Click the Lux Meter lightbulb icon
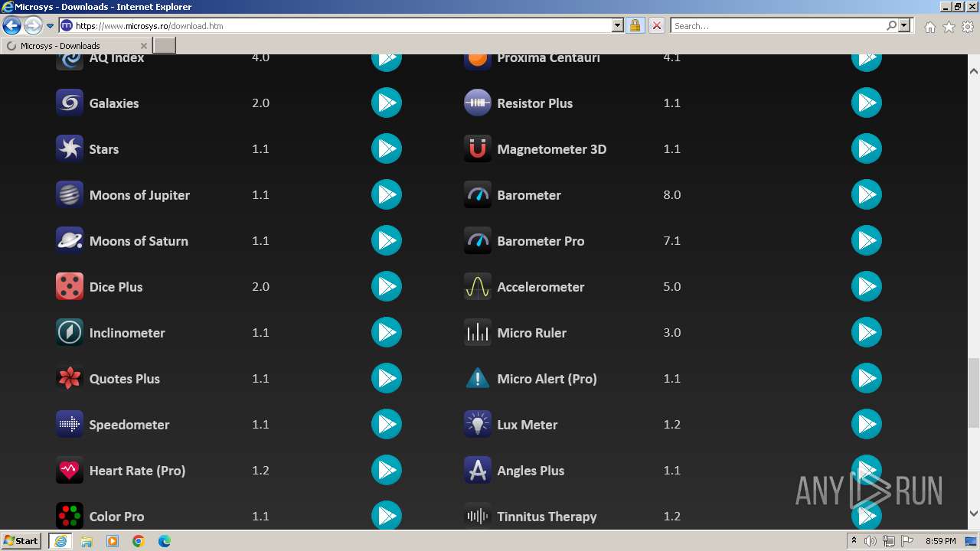Screen dimensions: 980x551 point(478,424)
